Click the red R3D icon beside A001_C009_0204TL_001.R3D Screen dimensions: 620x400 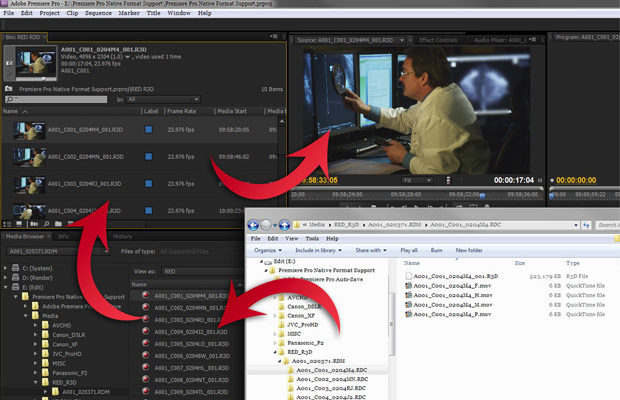point(146,391)
